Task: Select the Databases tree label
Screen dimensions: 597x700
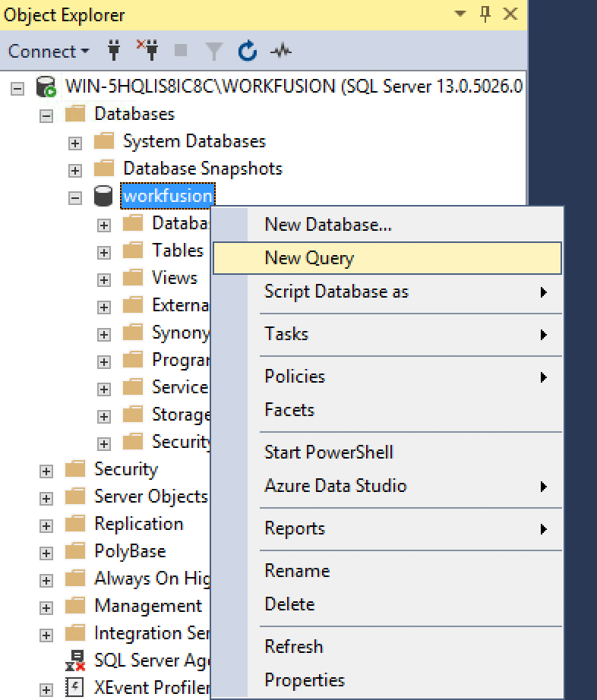Action: click(134, 114)
